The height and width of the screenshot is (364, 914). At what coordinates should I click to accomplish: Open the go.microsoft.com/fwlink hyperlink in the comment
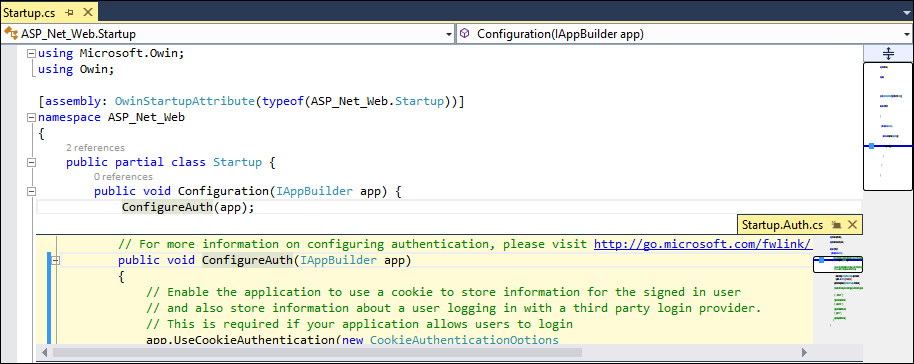(x=703, y=244)
